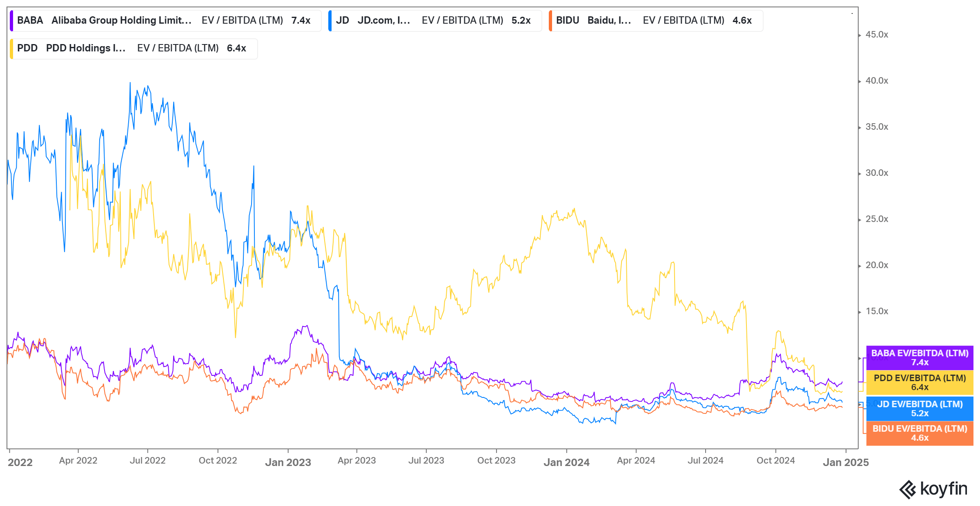980x506 pixels.
Task: Select the Jan 2025 axis label
Action: [x=845, y=462]
